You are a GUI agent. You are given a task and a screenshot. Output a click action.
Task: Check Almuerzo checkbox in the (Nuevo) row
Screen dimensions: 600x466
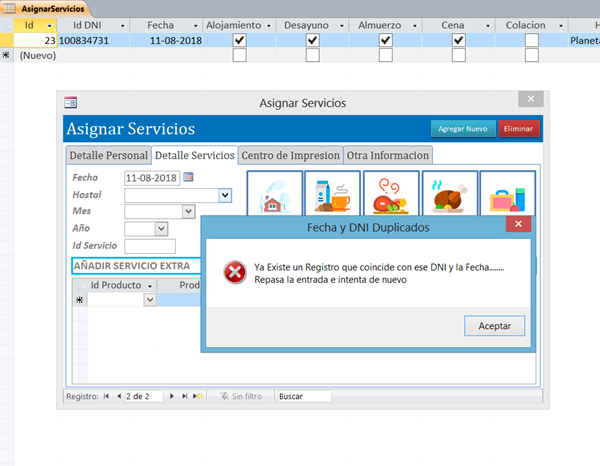[x=386, y=55]
